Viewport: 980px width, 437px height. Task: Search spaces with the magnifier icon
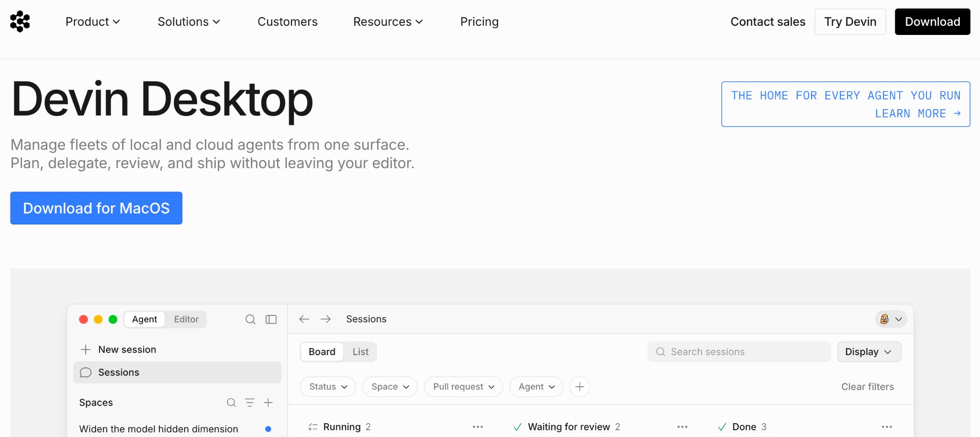[231, 403]
